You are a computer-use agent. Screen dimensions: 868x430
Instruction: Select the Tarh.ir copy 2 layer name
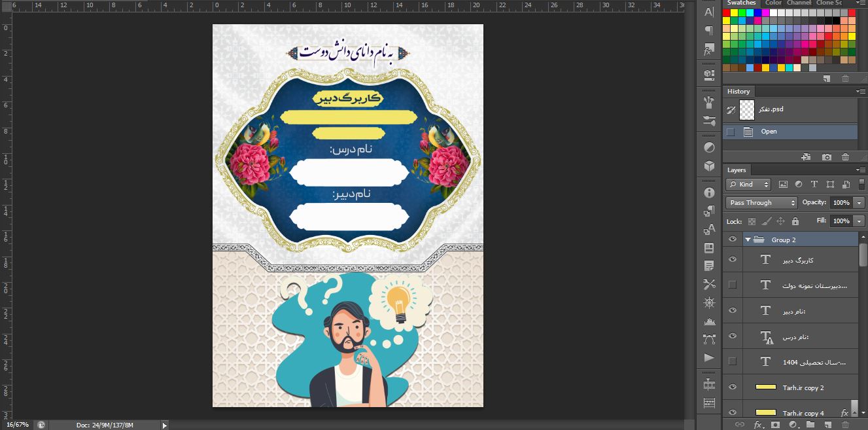click(803, 388)
